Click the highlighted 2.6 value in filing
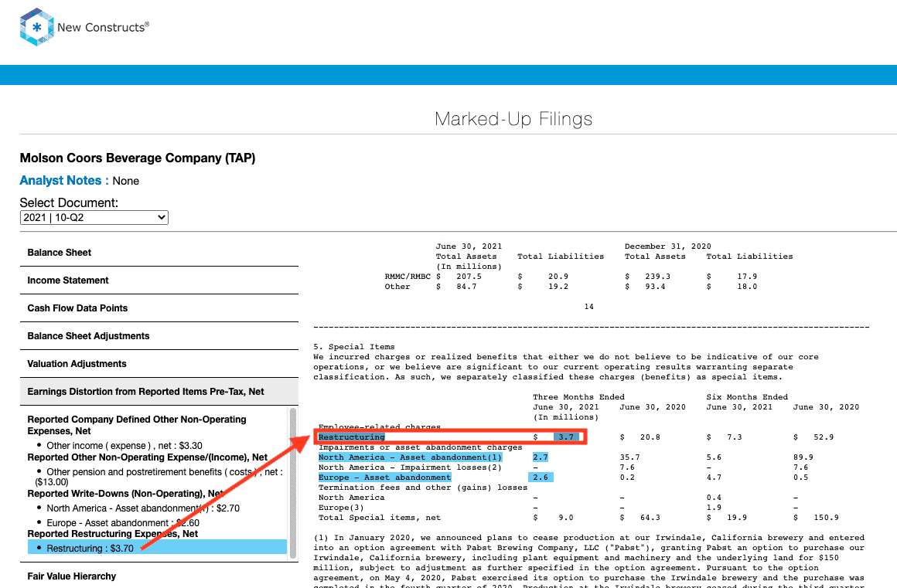 coord(541,478)
